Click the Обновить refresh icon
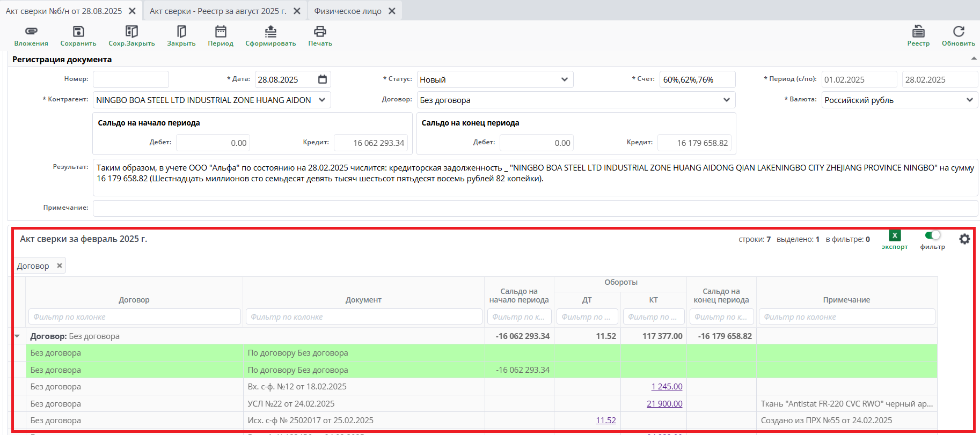This screenshot has height=435, width=980. pos(959,32)
